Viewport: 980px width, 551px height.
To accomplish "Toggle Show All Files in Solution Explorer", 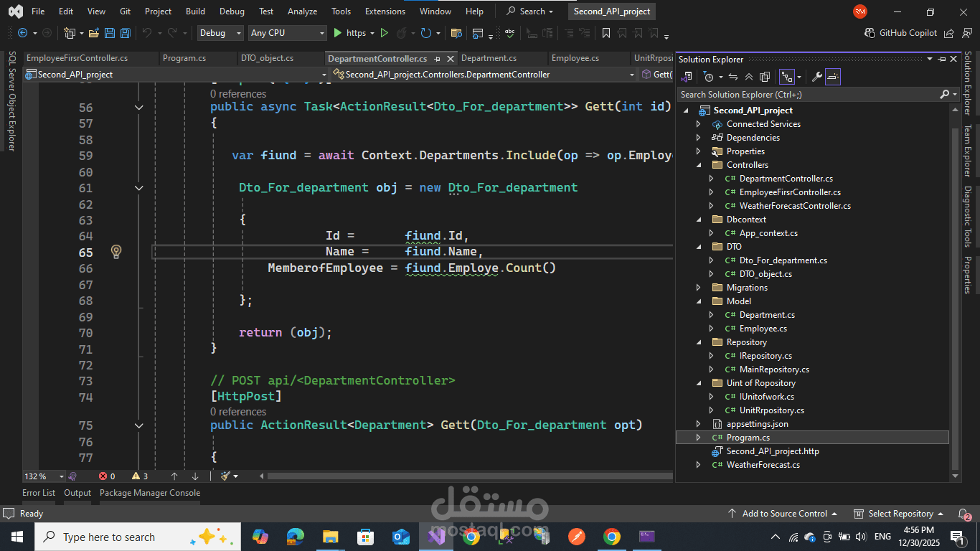I will point(765,77).
